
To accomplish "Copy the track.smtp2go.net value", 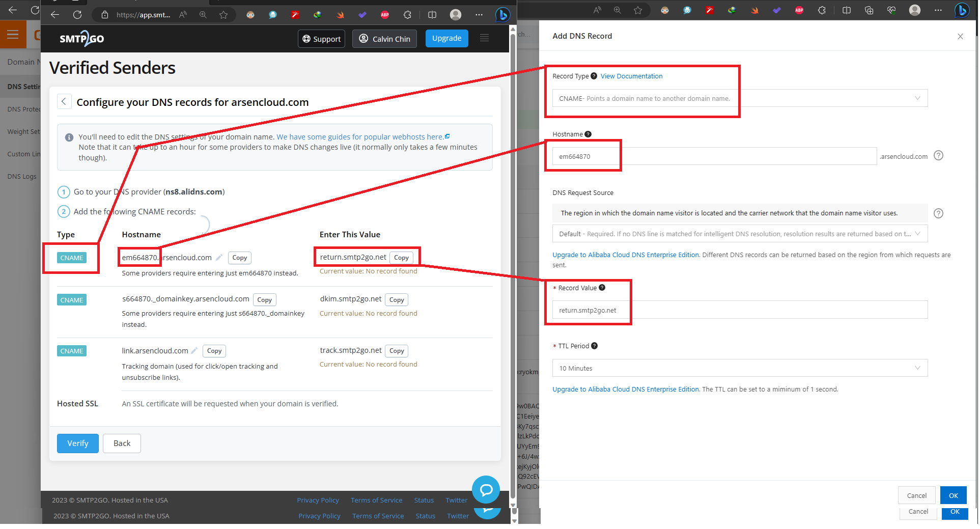I will click(x=397, y=351).
